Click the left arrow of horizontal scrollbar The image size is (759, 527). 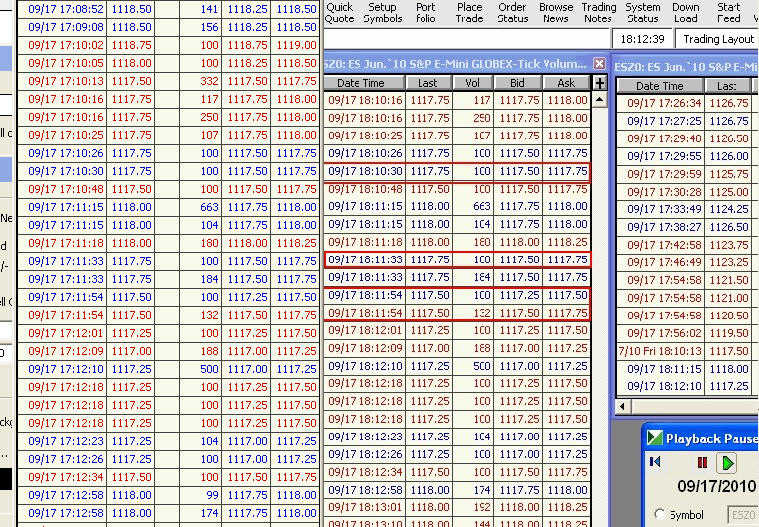click(x=623, y=407)
